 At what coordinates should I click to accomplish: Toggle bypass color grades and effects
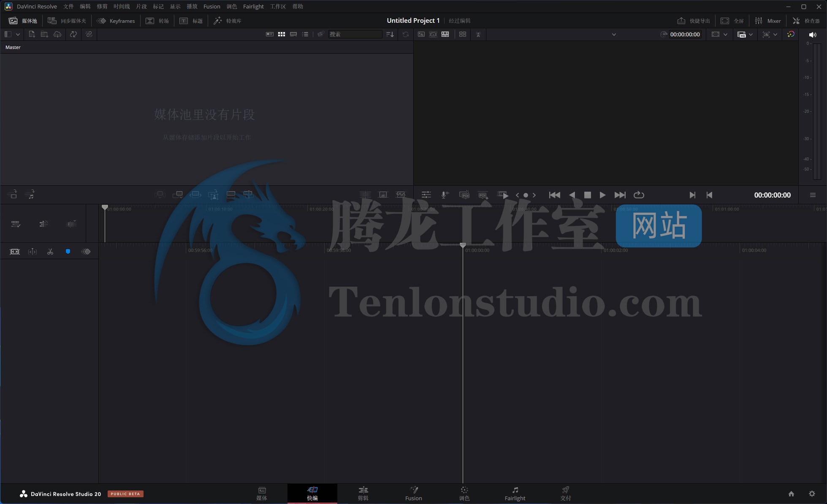791,34
